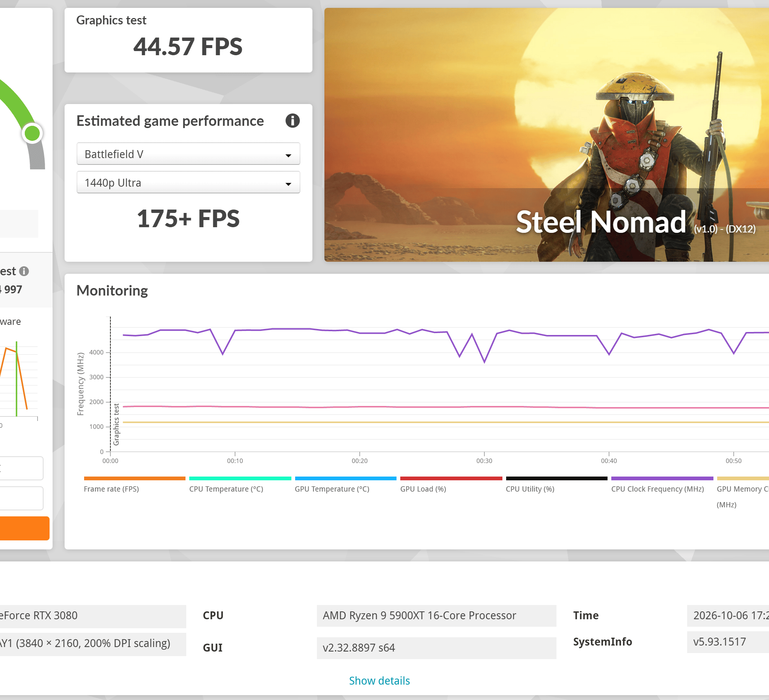769x700 pixels.
Task: Click the 44.57 FPS graphics test result
Action: point(188,47)
